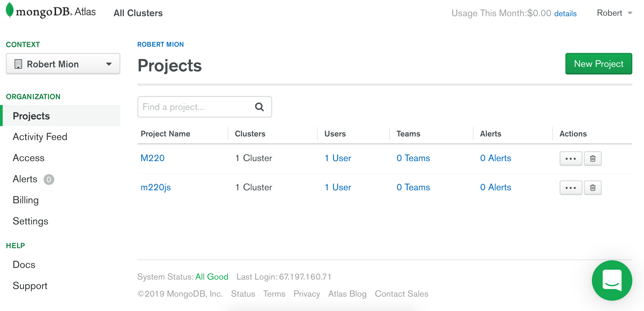Open the M220 project link
Image resolution: width=644 pixels, height=311 pixels.
coord(152,158)
